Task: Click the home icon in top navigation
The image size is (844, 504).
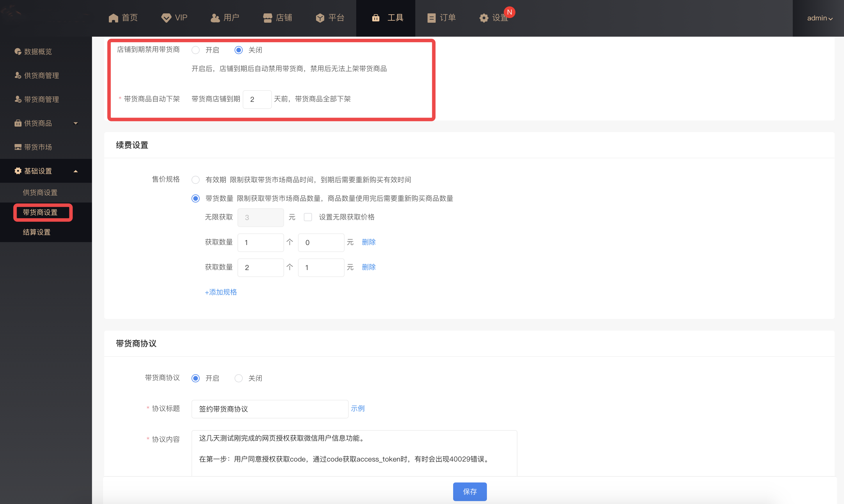Action: point(113,18)
